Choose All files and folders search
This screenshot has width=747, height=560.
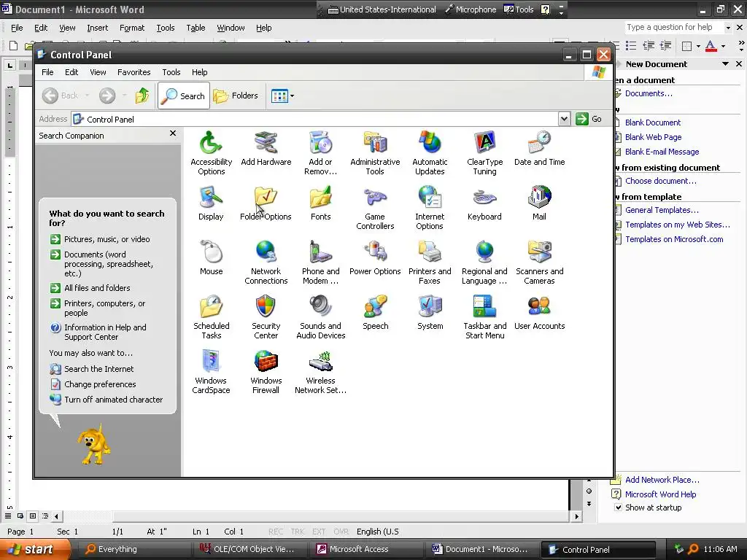pyautogui.click(x=90, y=288)
